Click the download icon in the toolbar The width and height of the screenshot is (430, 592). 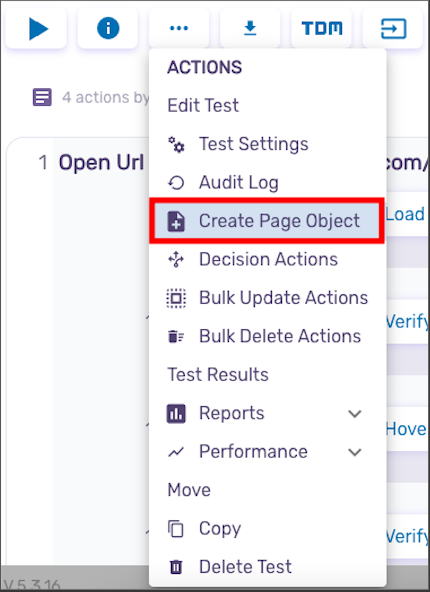pos(250,28)
